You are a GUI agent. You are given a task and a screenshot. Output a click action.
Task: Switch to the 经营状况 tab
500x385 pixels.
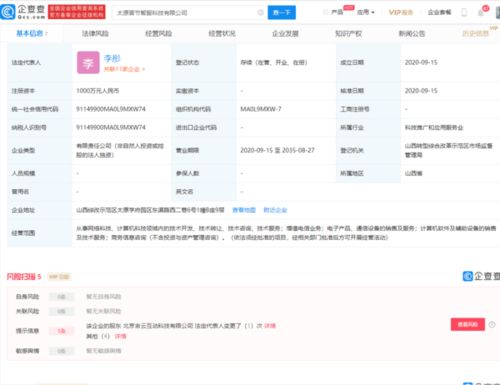[222, 33]
